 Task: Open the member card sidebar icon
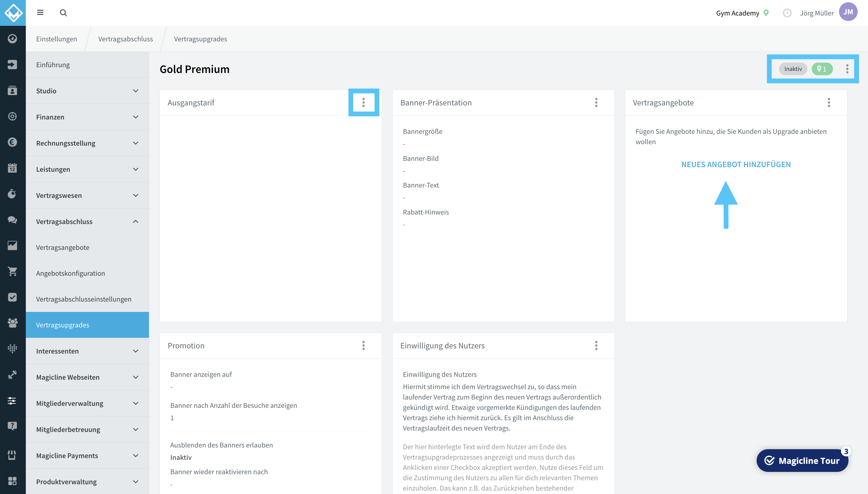tap(13, 90)
